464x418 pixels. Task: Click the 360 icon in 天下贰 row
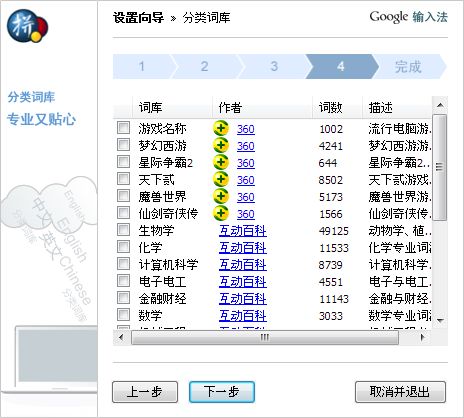pyautogui.click(x=221, y=179)
